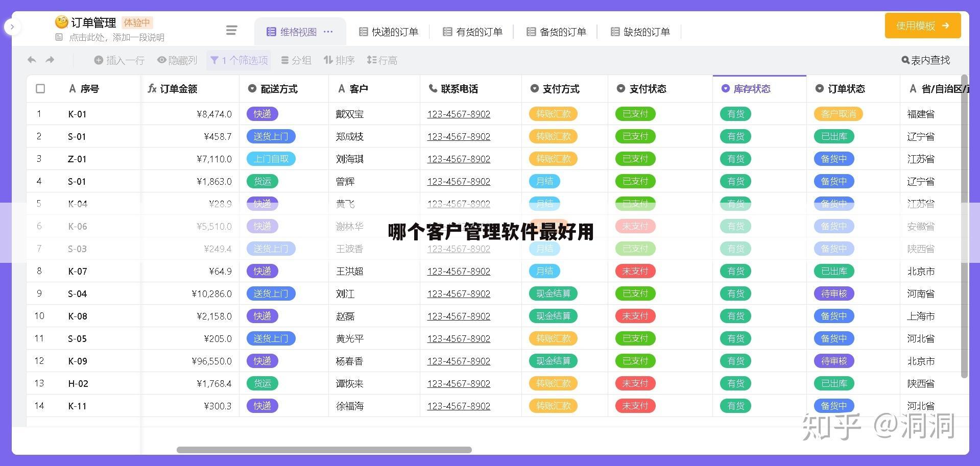Expand the left sidebar arrow

coord(12,27)
